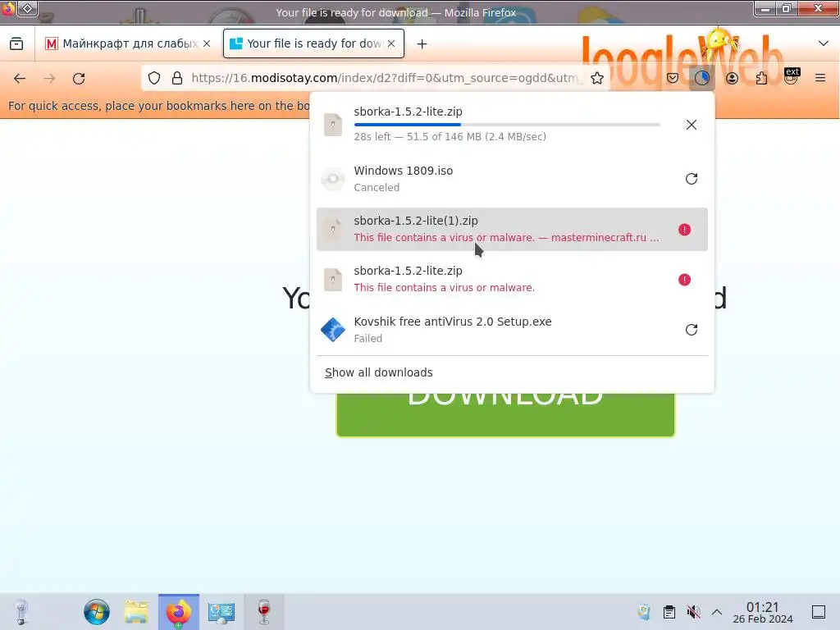Image resolution: width=840 pixels, height=630 pixels.
Task: Open the clipboard tray icon
Action: pyautogui.click(x=669, y=612)
